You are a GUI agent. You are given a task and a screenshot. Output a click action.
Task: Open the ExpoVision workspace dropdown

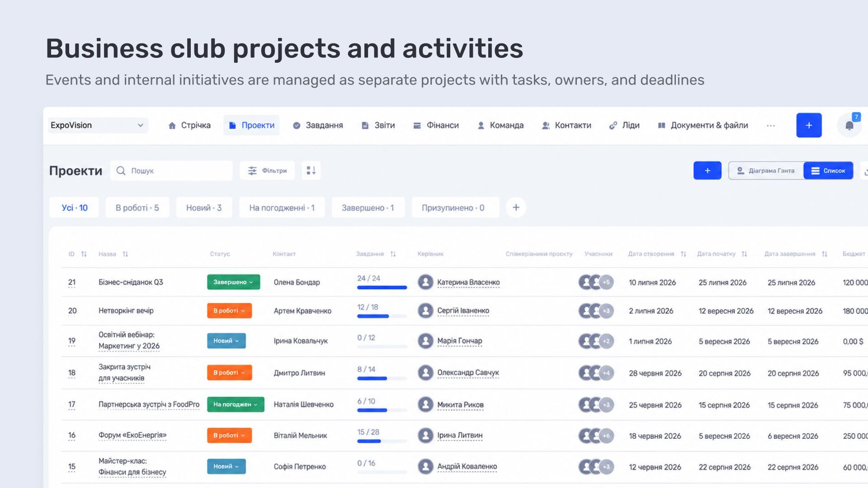[98, 125]
